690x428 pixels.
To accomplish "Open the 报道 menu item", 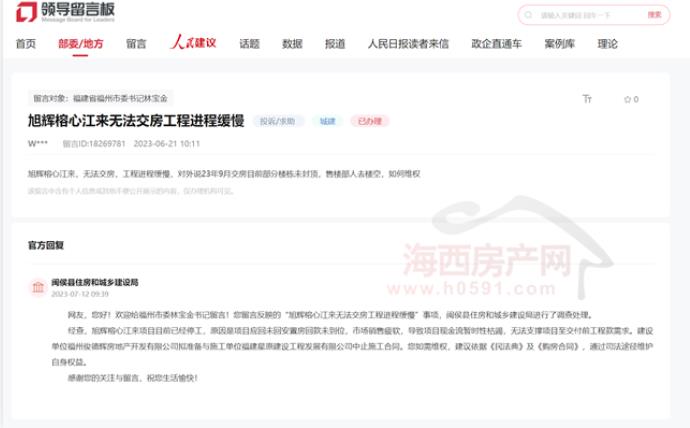I will tap(335, 44).
